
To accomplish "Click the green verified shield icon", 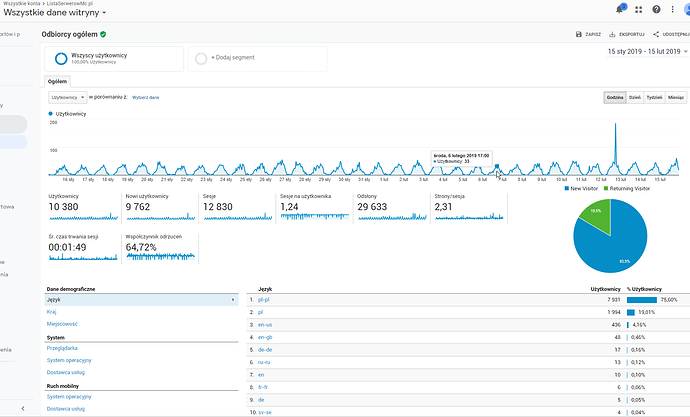I will pyautogui.click(x=103, y=34).
